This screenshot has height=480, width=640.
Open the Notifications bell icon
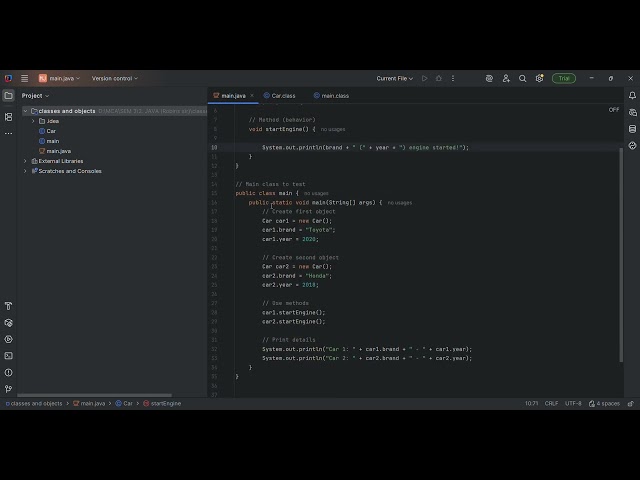point(632,96)
